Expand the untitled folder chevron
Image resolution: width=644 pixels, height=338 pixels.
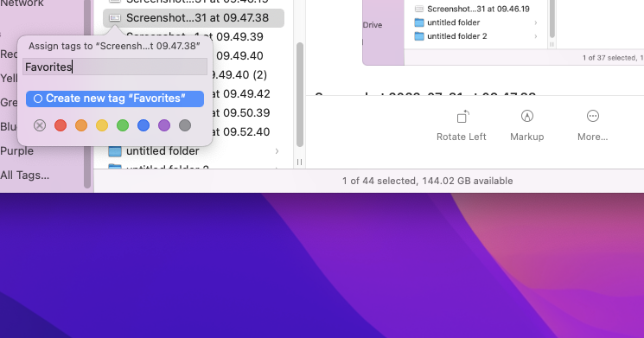277,151
